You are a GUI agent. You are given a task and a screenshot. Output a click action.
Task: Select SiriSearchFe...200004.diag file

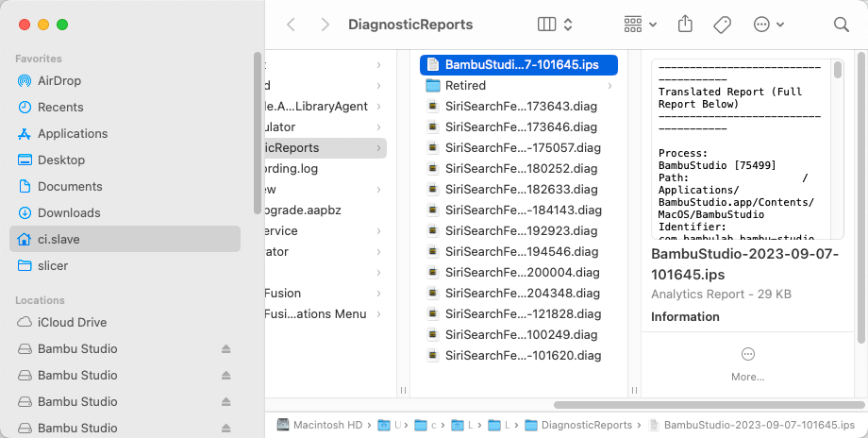519,273
